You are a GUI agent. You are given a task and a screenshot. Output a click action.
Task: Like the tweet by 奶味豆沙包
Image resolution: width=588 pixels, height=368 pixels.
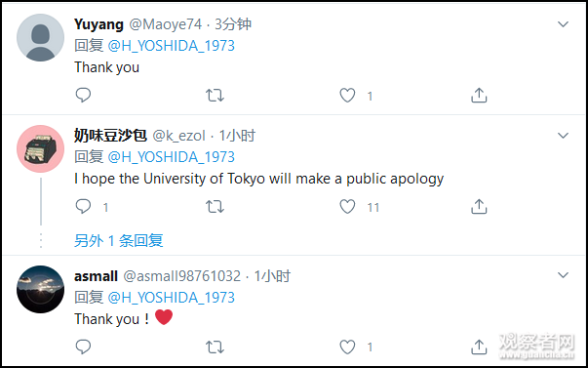[347, 207]
